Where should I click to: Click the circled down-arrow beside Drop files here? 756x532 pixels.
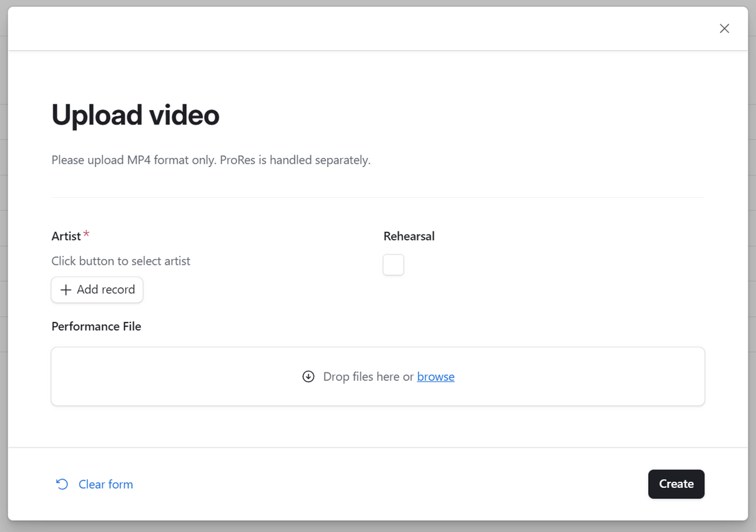click(308, 377)
